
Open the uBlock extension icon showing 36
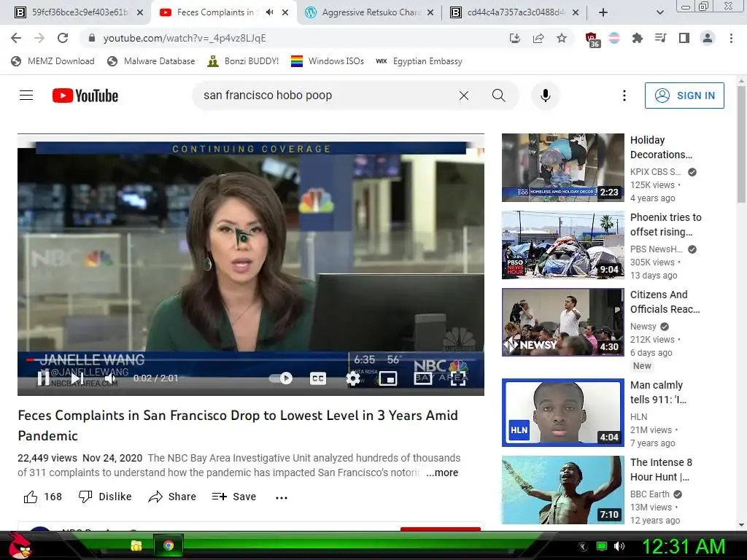pyautogui.click(x=592, y=39)
